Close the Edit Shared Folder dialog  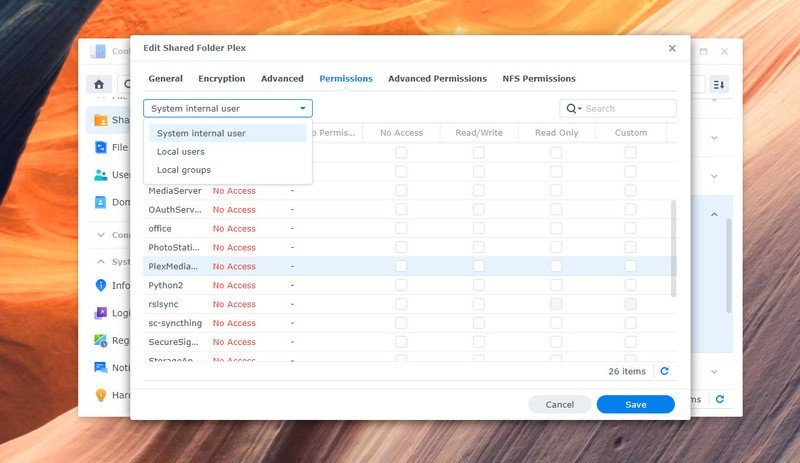point(672,48)
